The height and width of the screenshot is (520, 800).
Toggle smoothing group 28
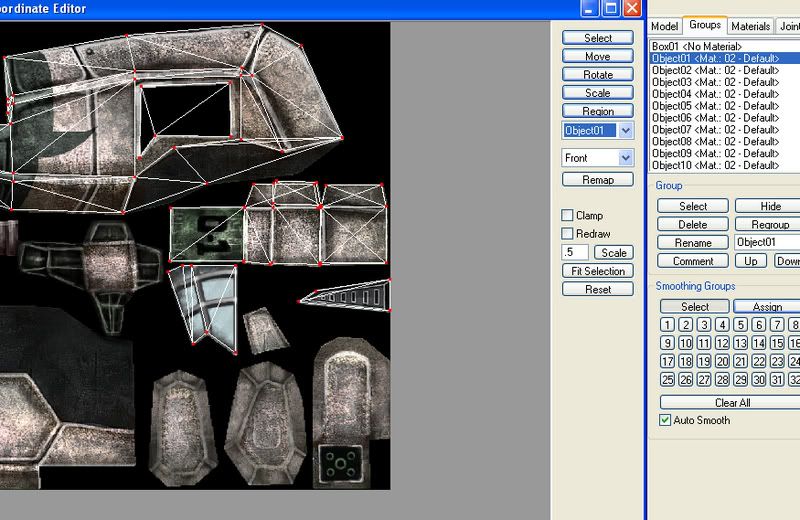click(x=722, y=380)
